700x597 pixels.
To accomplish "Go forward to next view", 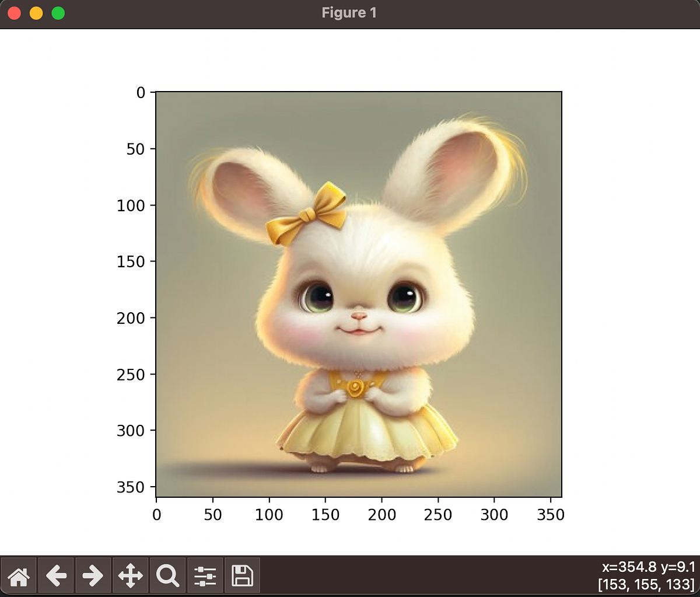I will coord(93,575).
